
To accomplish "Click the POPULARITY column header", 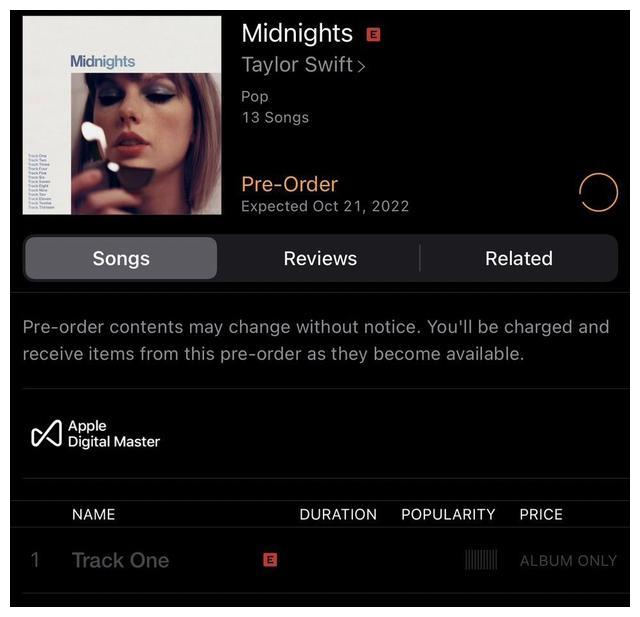I will pos(448,514).
